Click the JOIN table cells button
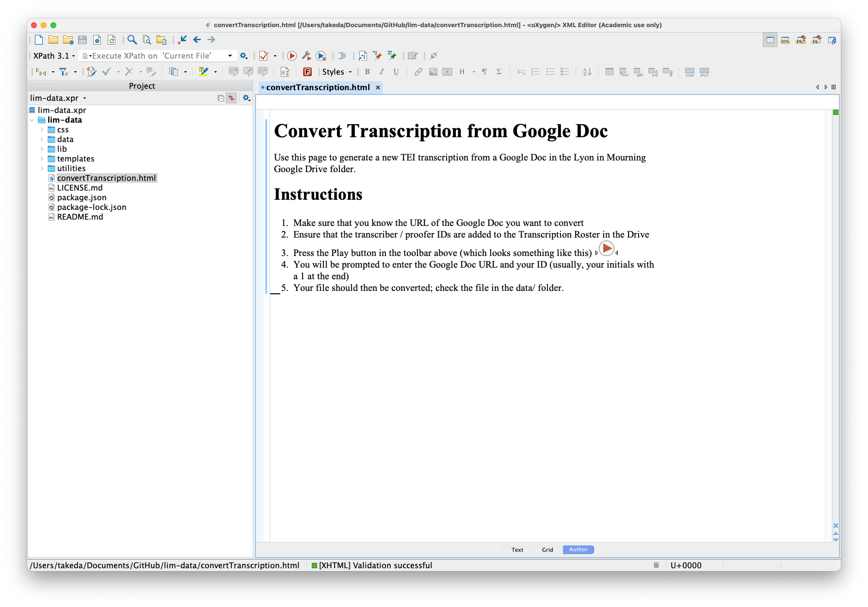Viewport: 868px width, 607px height. [689, 72]
